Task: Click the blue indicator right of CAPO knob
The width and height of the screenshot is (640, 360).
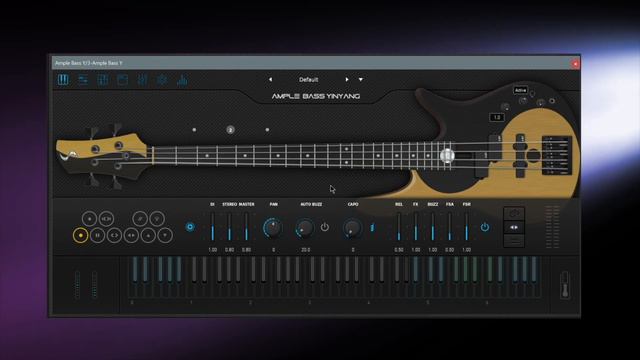Action: click(372, 227)
